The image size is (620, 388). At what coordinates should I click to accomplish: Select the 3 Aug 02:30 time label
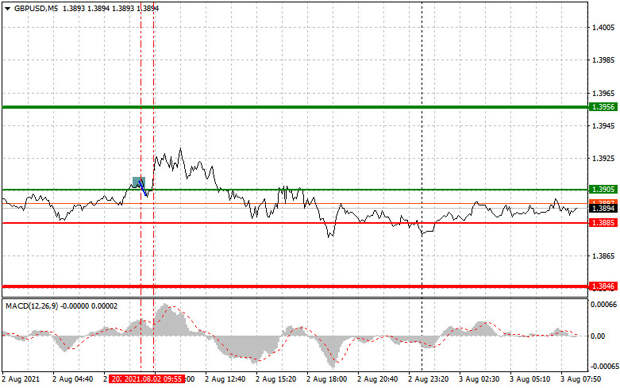(x=479, y=379)
